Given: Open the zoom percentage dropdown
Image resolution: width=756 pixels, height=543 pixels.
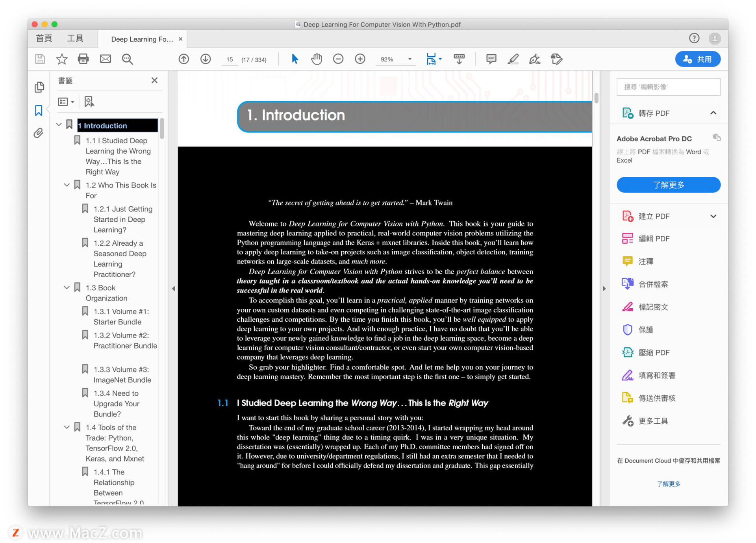Looking at the screenshot, I should point(410,59).
